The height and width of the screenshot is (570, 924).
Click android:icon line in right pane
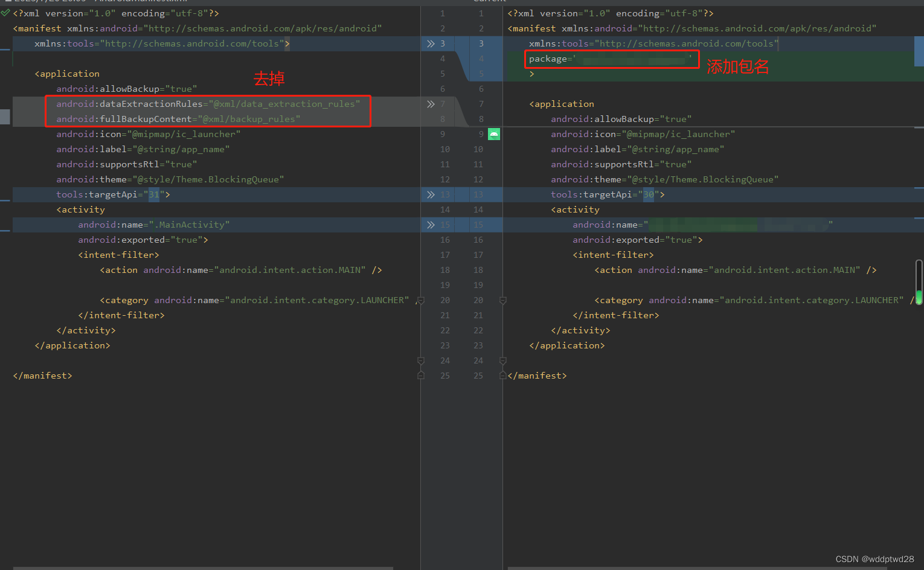[643, 134]
